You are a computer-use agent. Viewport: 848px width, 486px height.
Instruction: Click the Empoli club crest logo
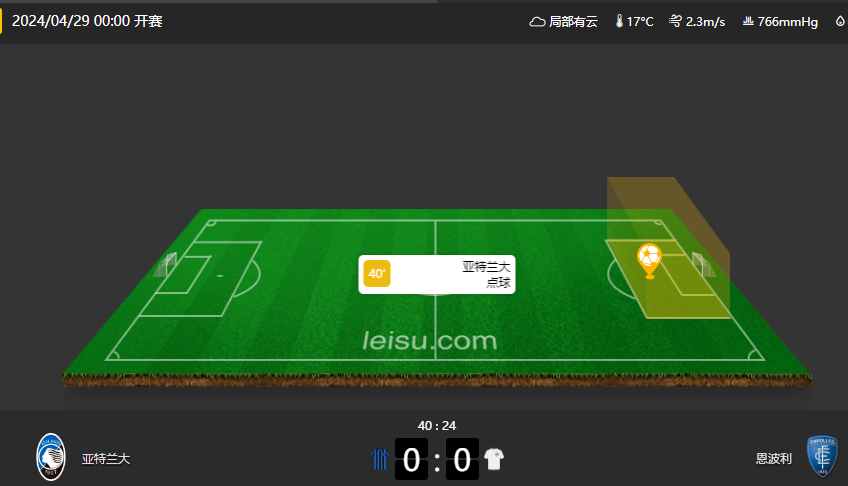(x=822, y=457)
